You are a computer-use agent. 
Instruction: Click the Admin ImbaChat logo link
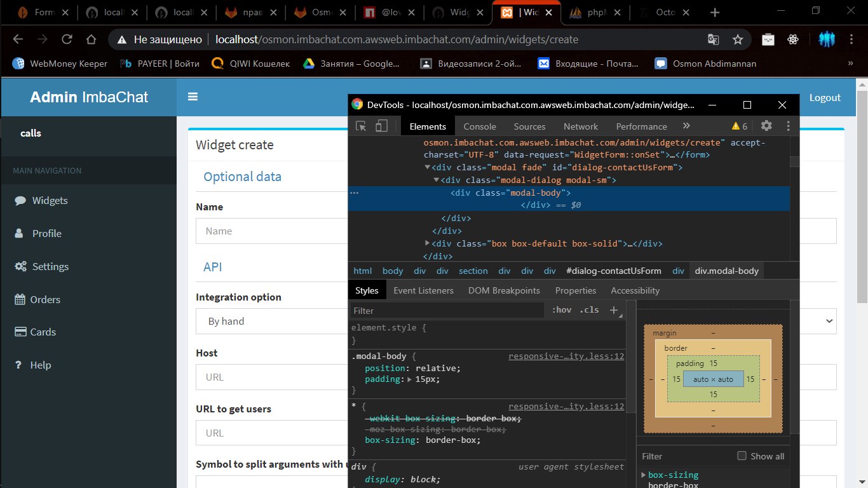tap(89, 97)
